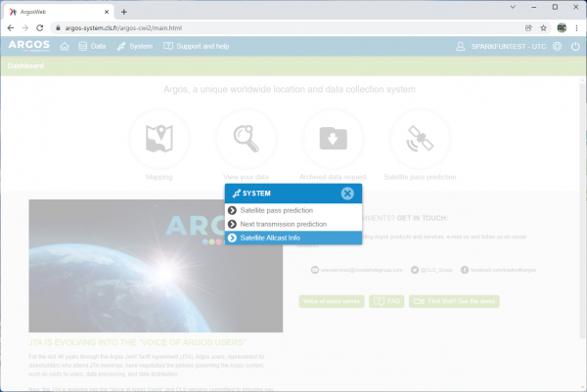
Task: Click the user services email link
Action: pos(362,270)
